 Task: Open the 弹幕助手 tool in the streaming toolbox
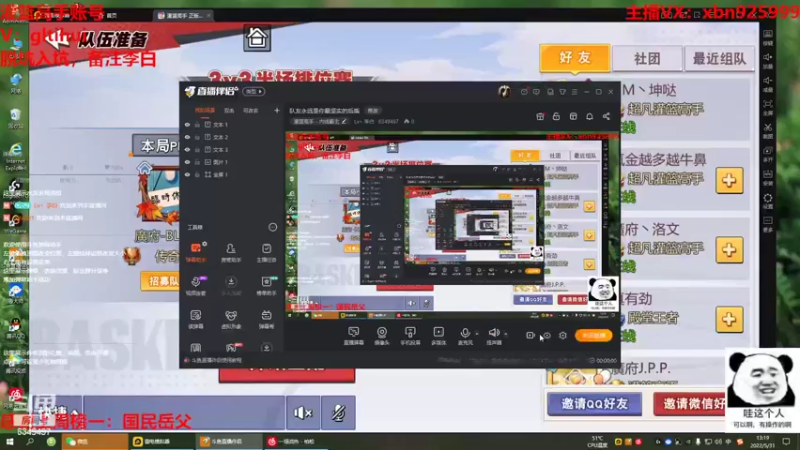pos(196,252)
